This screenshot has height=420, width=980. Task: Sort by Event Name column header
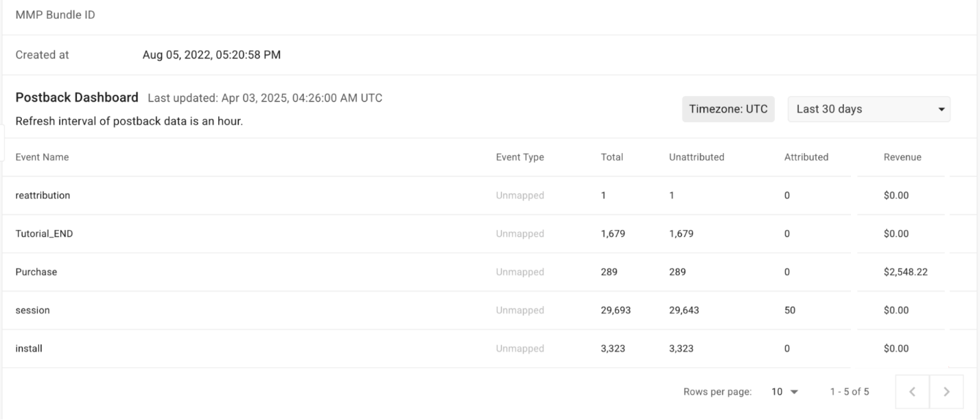42,157
